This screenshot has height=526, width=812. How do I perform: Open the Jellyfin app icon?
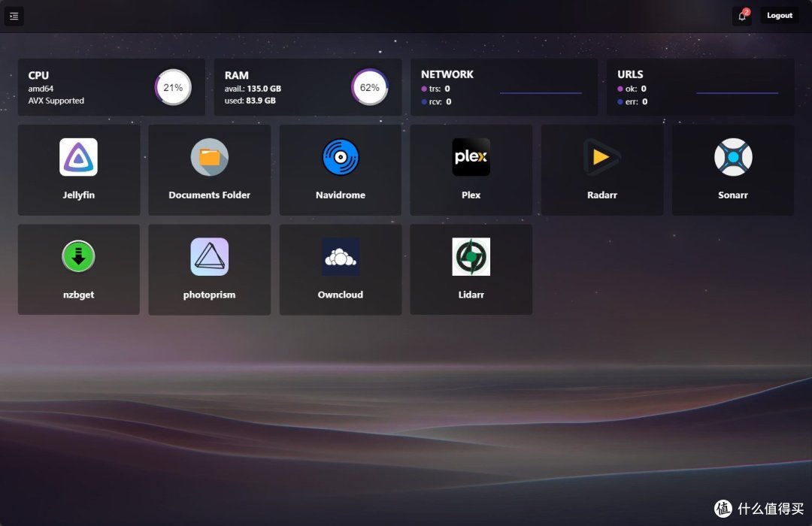[x=78, y=157]
